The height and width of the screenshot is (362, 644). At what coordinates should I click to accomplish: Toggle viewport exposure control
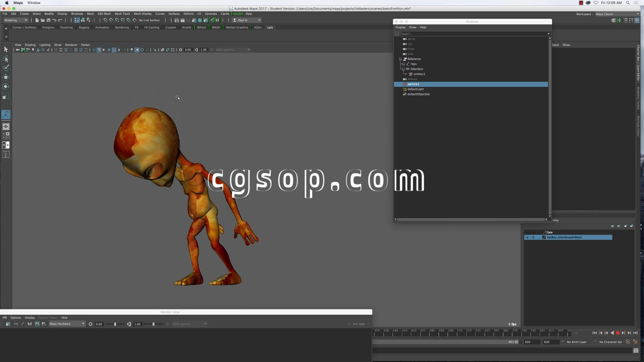point(181,50)
